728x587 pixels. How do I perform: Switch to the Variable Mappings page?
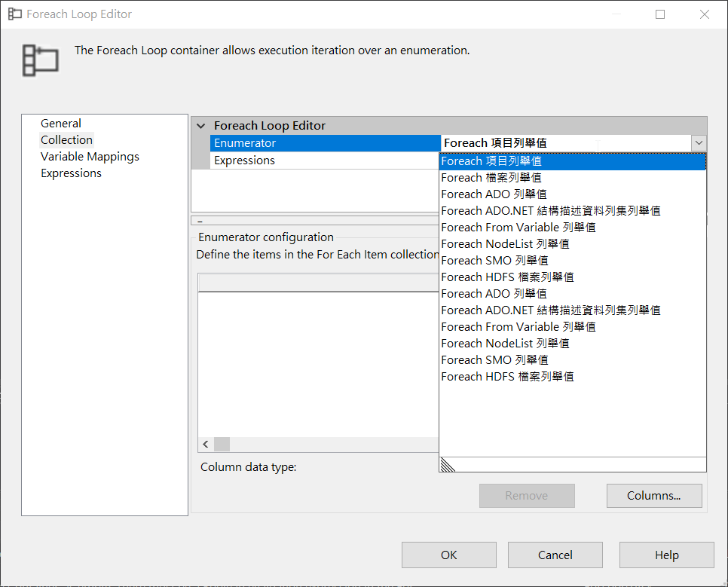(90, 157)
